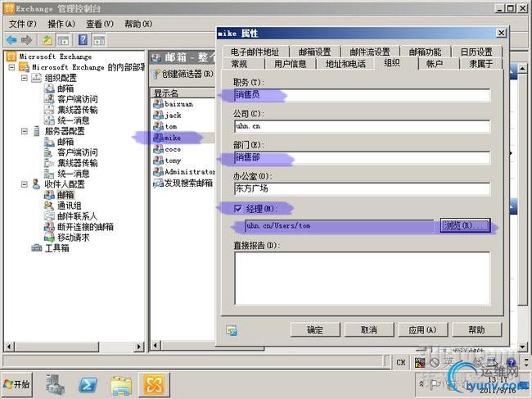Click the 取消 button
This screenshot has width=532, height=399.
click(369, 329)
